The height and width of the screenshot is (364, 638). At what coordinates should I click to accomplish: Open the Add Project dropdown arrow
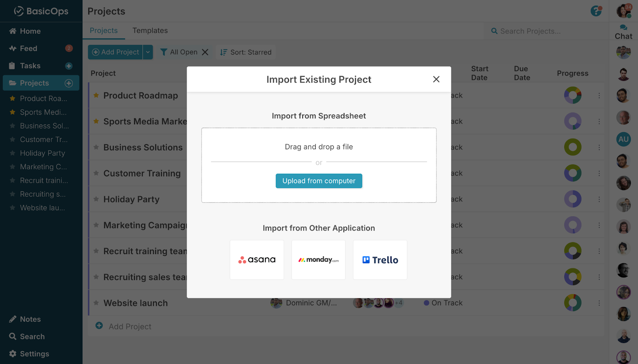148,52
